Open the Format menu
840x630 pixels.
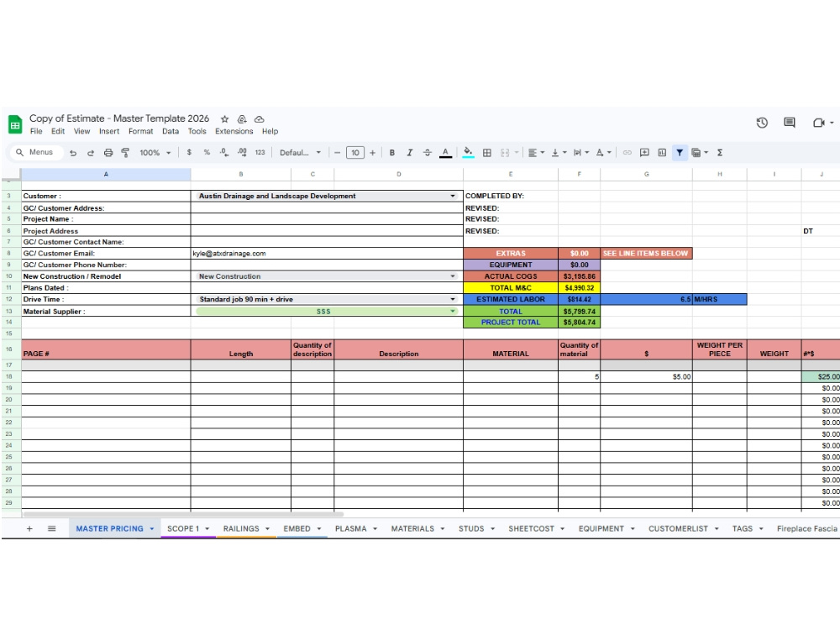click(x=141, y=131)
